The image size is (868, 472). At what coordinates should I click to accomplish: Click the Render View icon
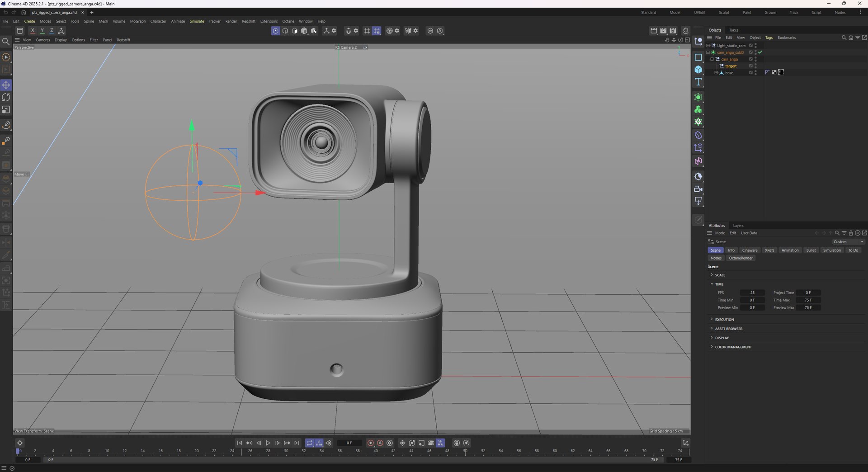pyautogui.click(x=654, y=31)
